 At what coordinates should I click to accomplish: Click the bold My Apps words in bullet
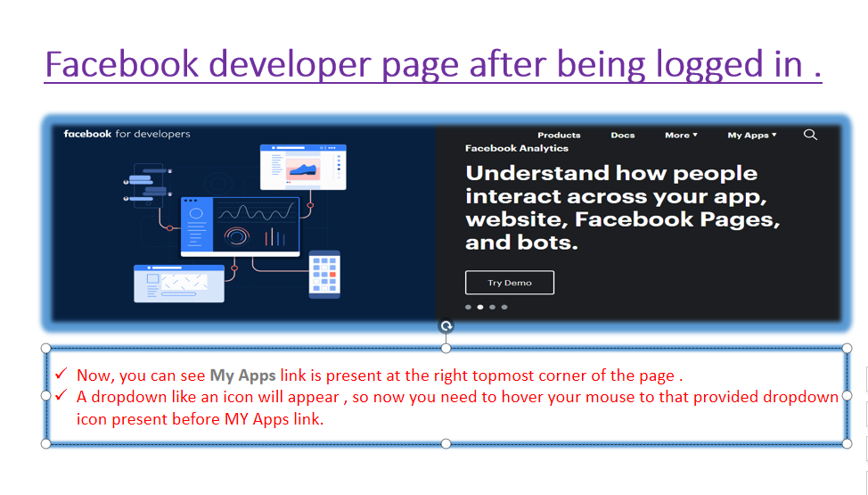242,375
